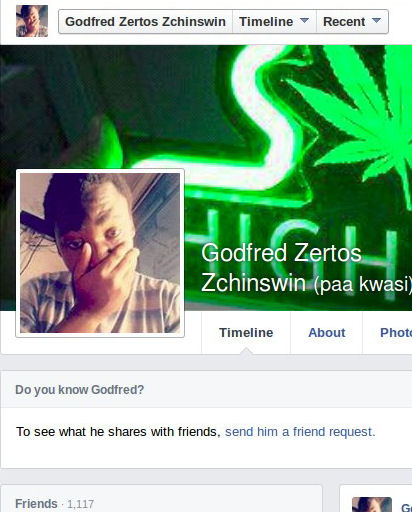The image size is (412, 512).
Task: Click the 1,117 friends count
Action: (80, 504)
